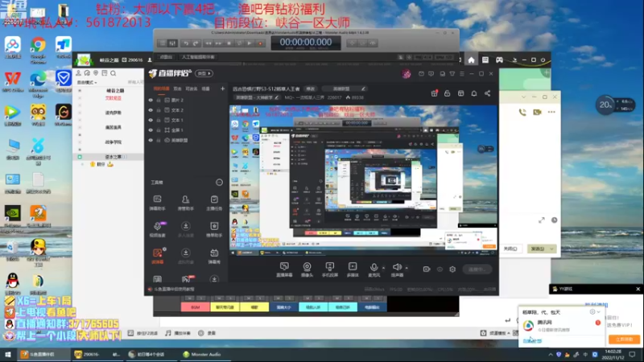Mute the 麦克风 microphone
Viewport: 644px width, 362px height.
point(374,269)
